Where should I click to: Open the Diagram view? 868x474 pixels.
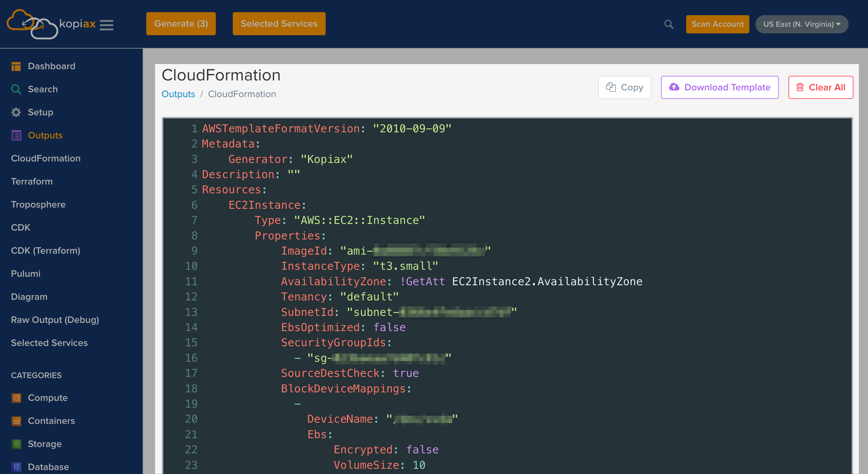coord(29,297)
